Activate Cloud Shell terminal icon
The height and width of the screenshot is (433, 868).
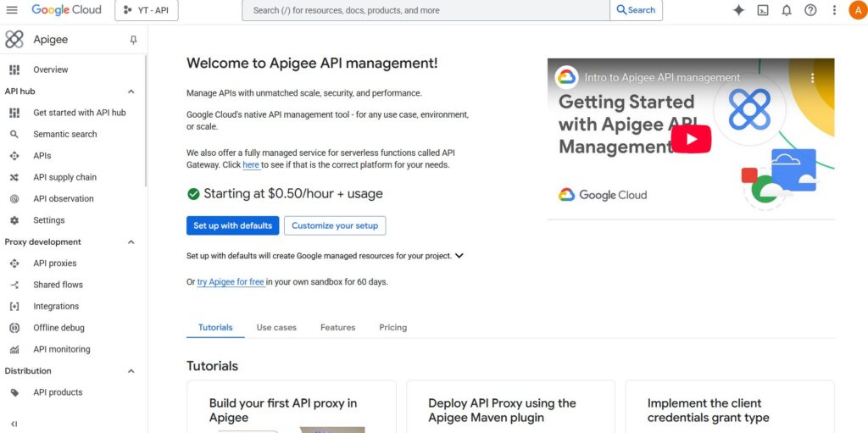point(763,10)
